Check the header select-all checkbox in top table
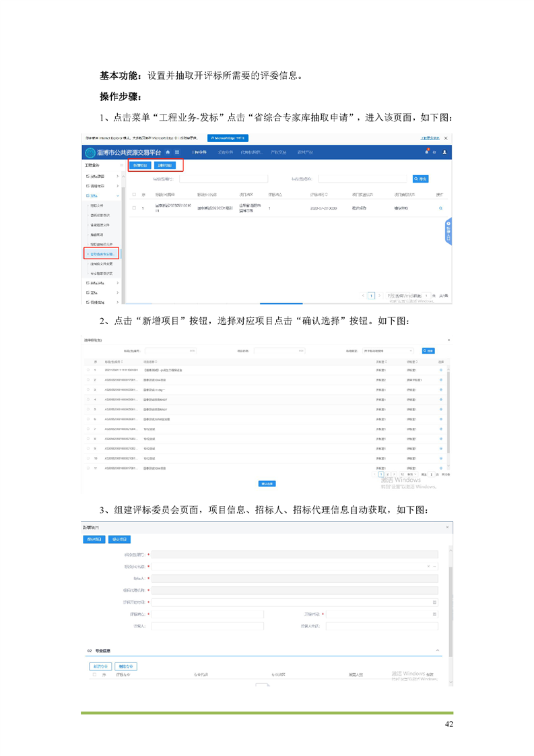The image size is (534, 756). click(134, 194)
